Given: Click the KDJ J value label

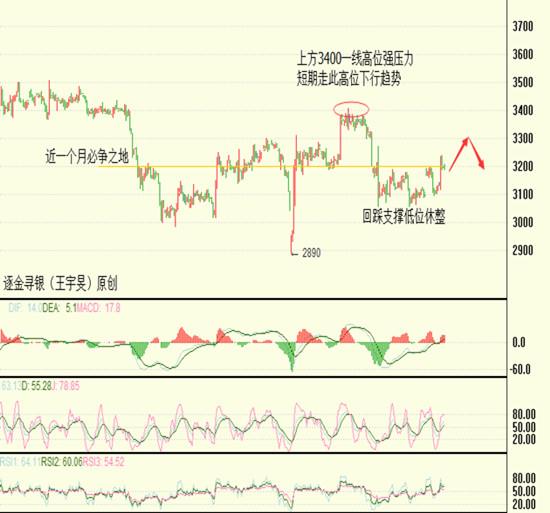Looking at the screenshot, I should [x=66, y=386].
